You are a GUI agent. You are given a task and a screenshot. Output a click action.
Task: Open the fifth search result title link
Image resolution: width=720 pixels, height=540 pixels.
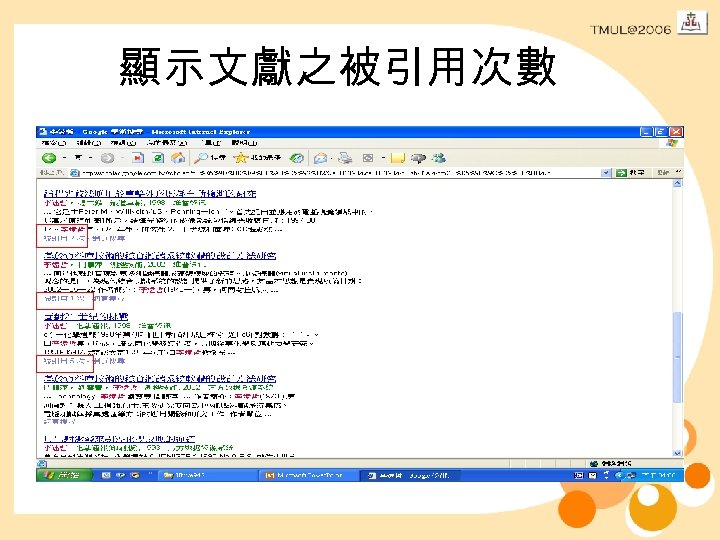point(119,439)
